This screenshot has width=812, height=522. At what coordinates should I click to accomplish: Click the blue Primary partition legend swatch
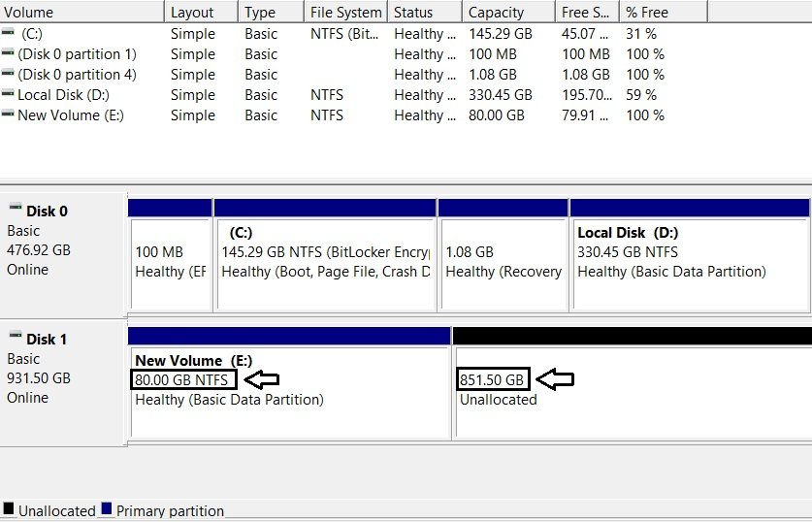(107, 508)
